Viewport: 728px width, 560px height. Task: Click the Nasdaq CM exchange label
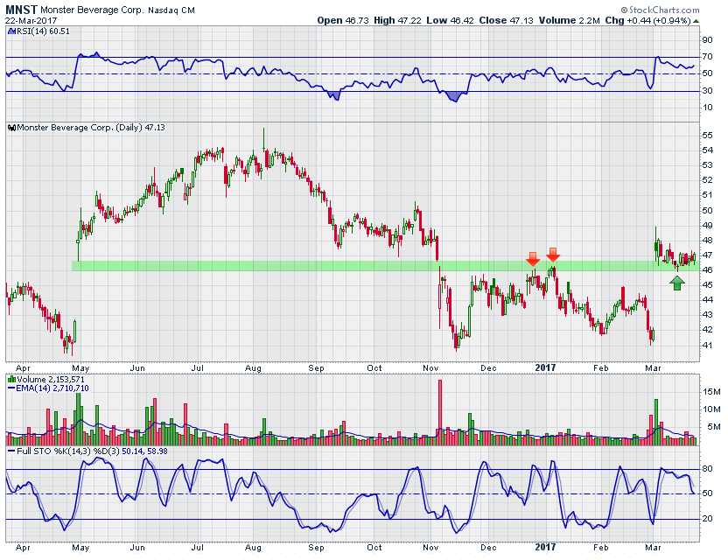tap(171, 10)
